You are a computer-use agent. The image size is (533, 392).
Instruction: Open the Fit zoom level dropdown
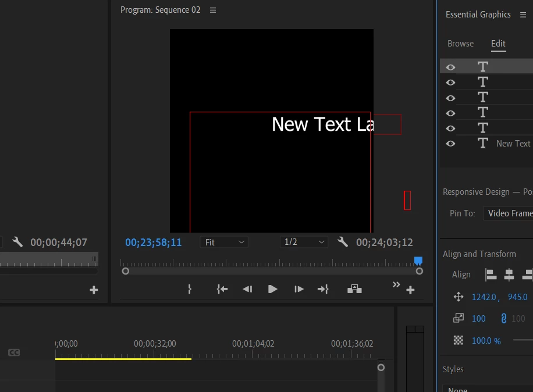point(224,242)
